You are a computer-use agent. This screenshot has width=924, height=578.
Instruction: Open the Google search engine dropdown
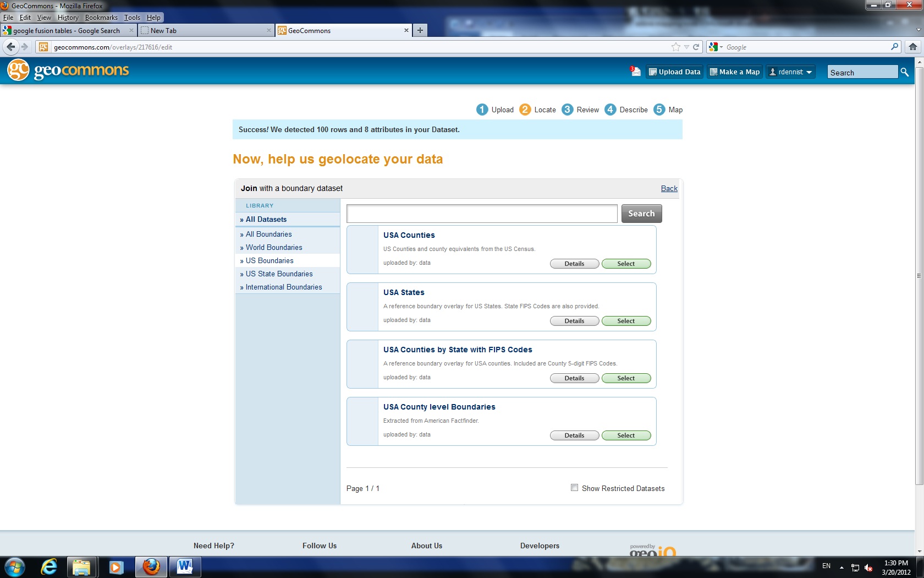click(714, 47)
